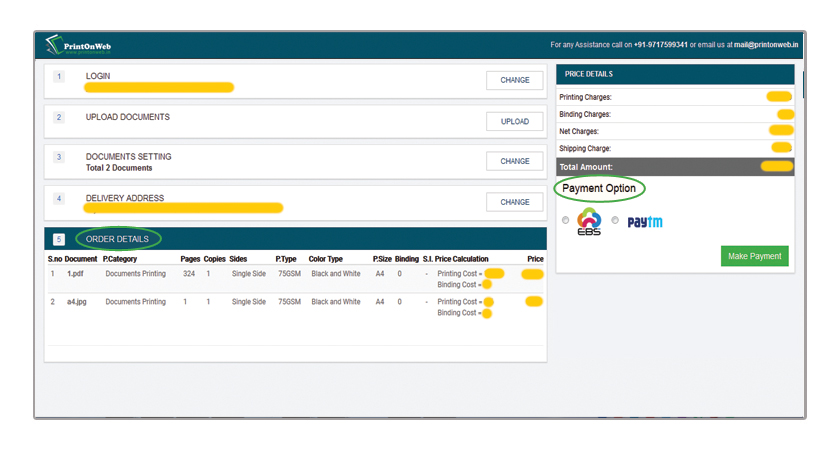Viewport: 840px width, 450px height.
Task: Click the PRICE DETAILS panel header
Action: tap(589, 74)
